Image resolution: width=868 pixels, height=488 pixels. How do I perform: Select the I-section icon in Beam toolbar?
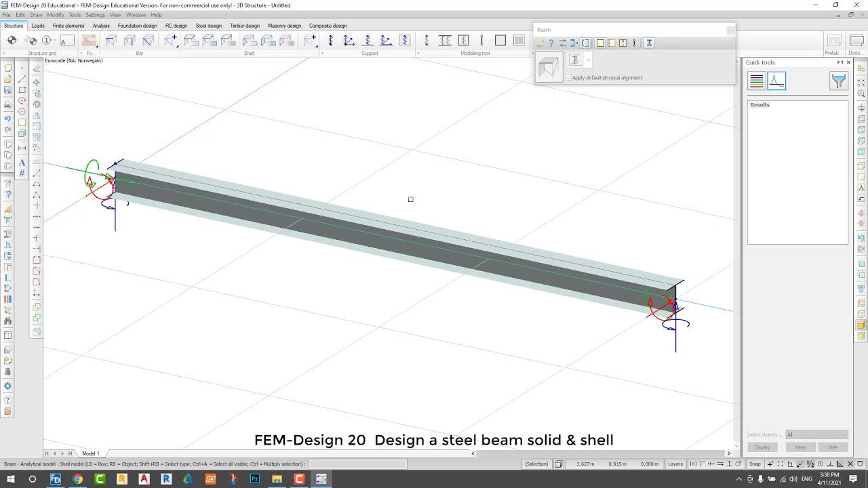coord(649,43)
